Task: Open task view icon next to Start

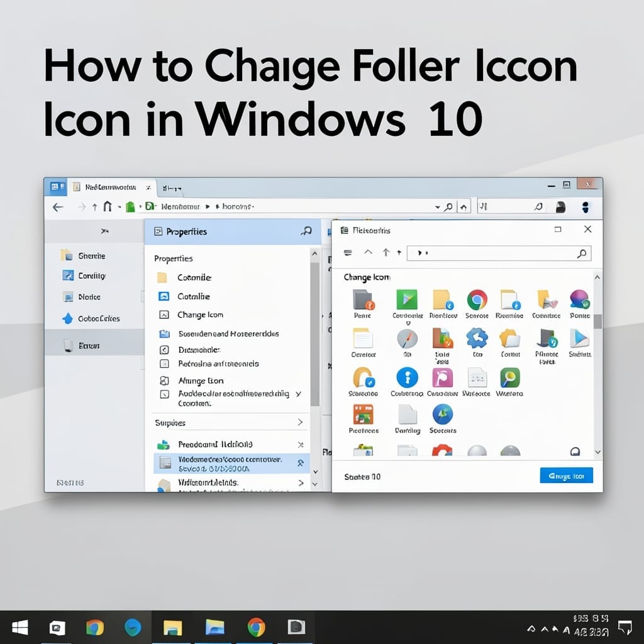Action: 57,628
